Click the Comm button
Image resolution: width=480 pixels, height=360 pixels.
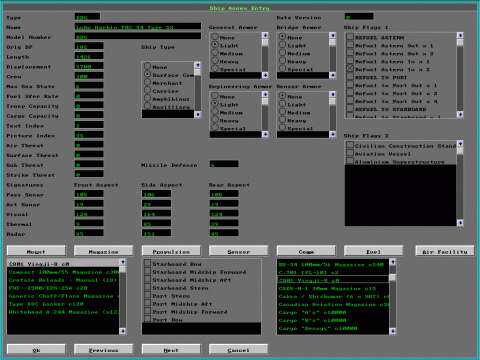click(306, 251)
